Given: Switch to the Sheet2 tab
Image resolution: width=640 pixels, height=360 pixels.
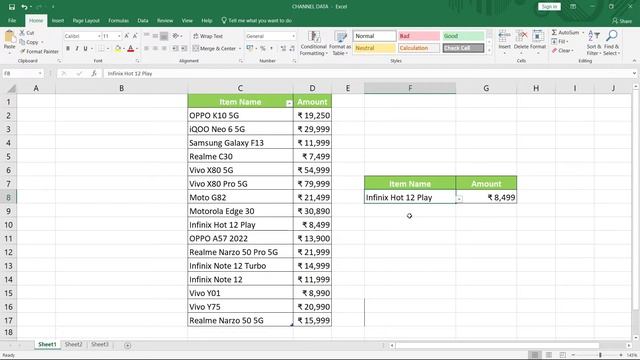Looking at the screenshot, I should 73,344.
